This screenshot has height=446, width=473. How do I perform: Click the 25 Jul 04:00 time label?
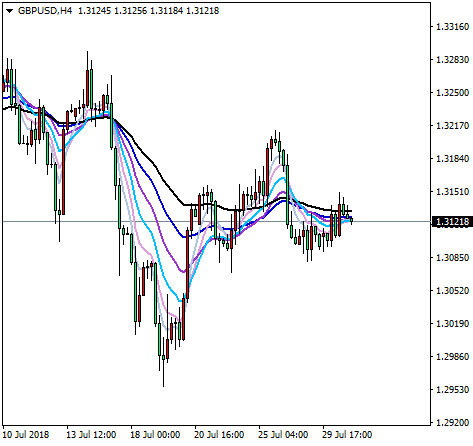click(x=283, y=435)
